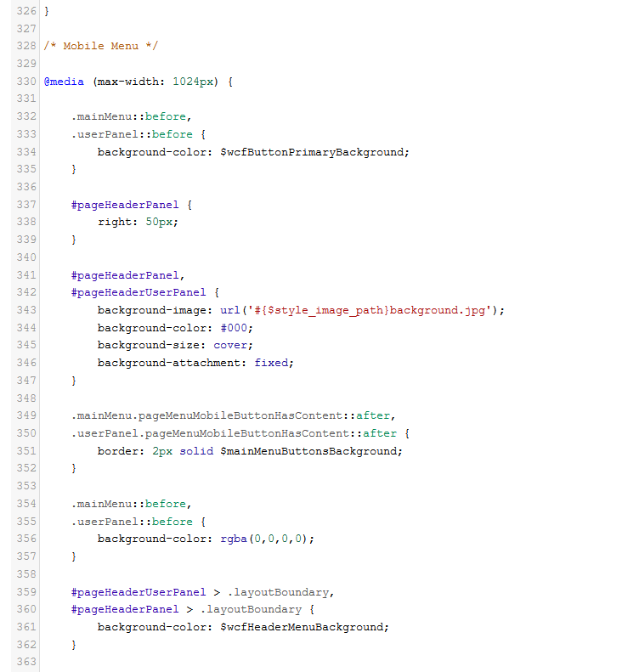
Task: Click the rgba(0,0,0,0) color value
Action: (x=266, y=539)
